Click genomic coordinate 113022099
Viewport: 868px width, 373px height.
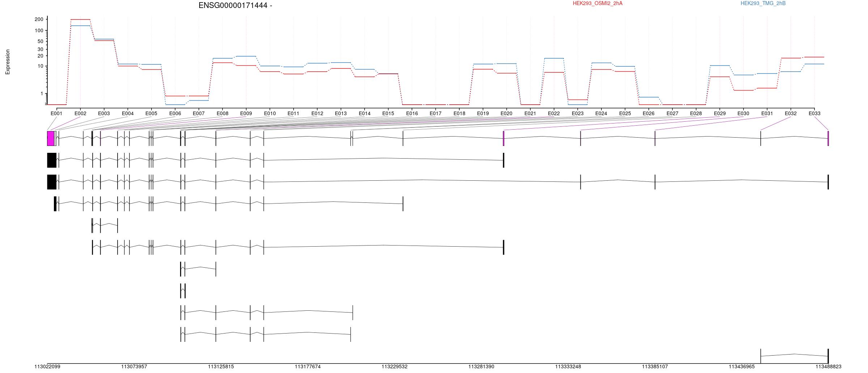(47, 367)
